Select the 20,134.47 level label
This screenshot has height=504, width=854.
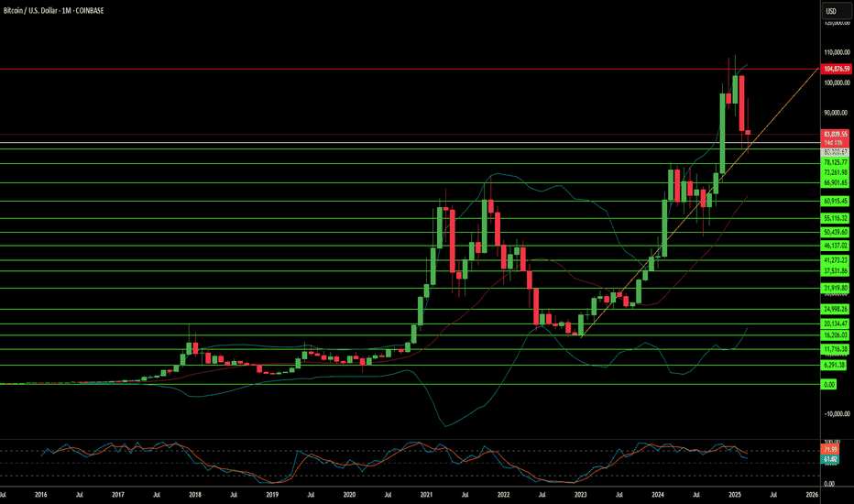coord(836,323)
